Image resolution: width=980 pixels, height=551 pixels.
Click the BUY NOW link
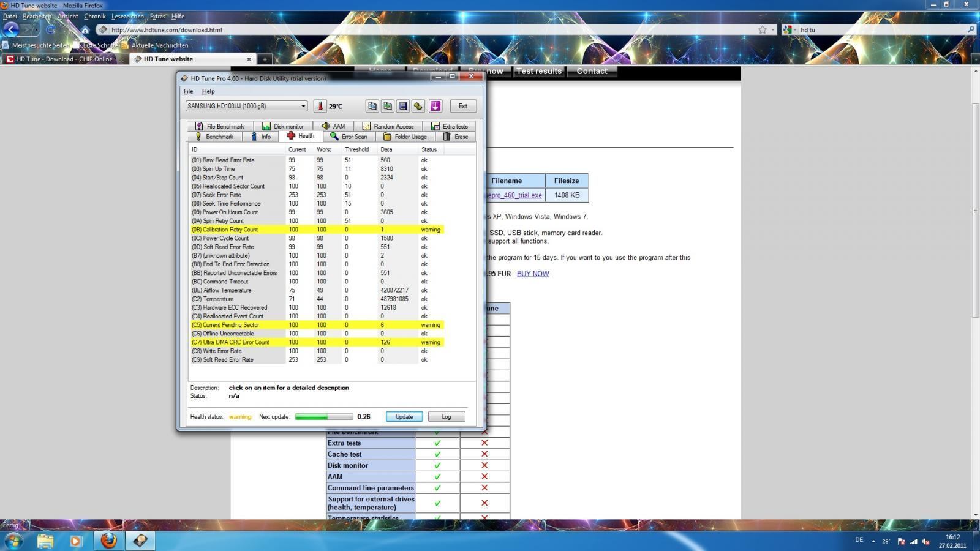[533, 274]
